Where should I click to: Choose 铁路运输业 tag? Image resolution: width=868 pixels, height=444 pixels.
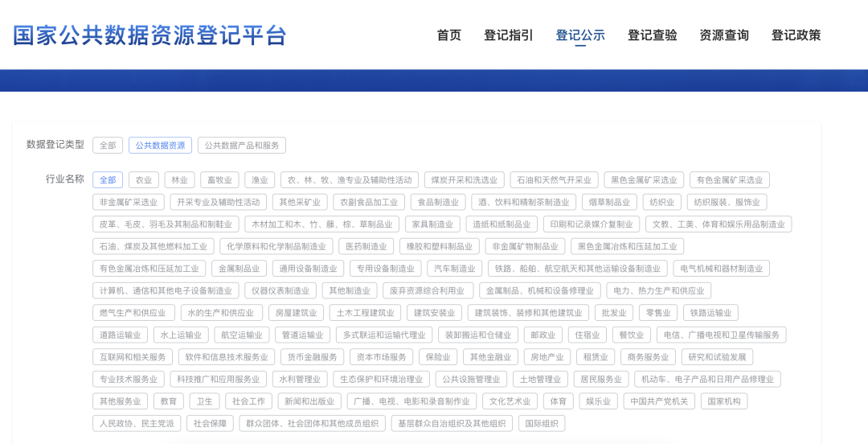pos(710,313)
